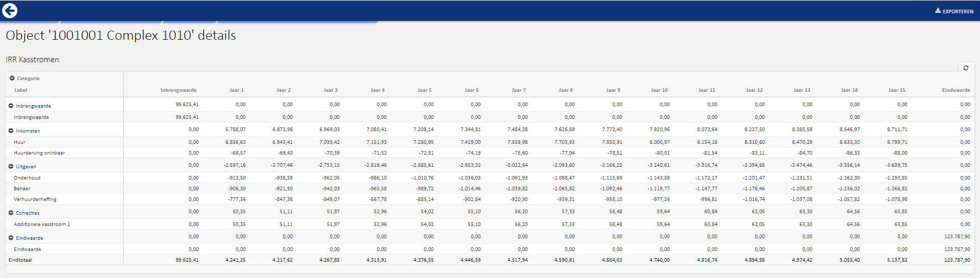Click the Eindwaarde column header
The height and width of the screenshot is (278, 980).
click(956, 90)
